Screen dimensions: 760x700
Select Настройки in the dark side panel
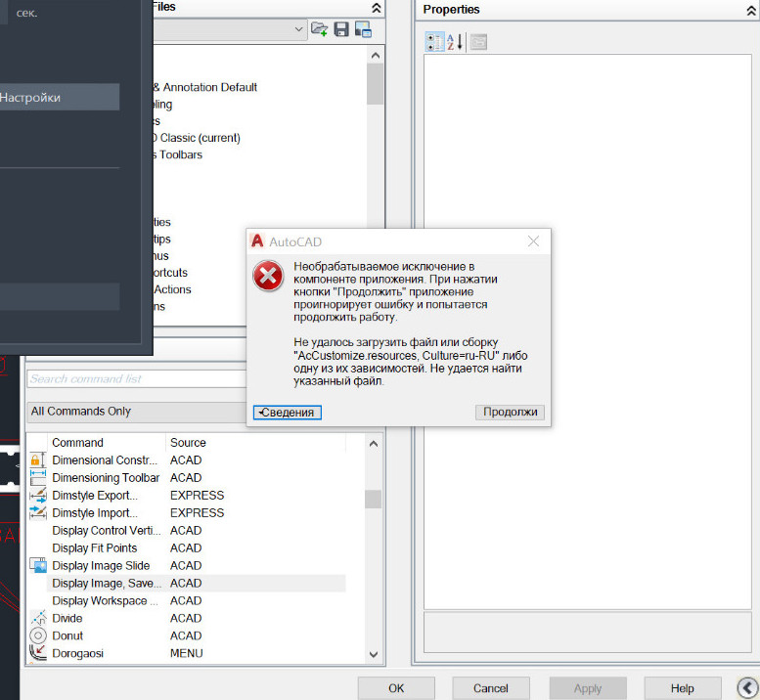[60, 98]
